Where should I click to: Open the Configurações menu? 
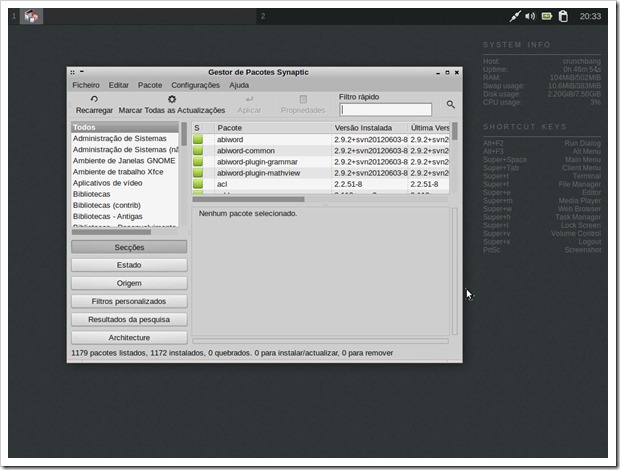point(195,85)
